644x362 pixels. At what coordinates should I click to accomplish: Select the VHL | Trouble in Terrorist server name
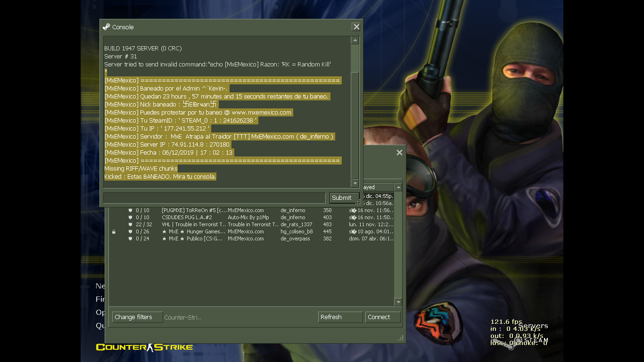(194, 224)
